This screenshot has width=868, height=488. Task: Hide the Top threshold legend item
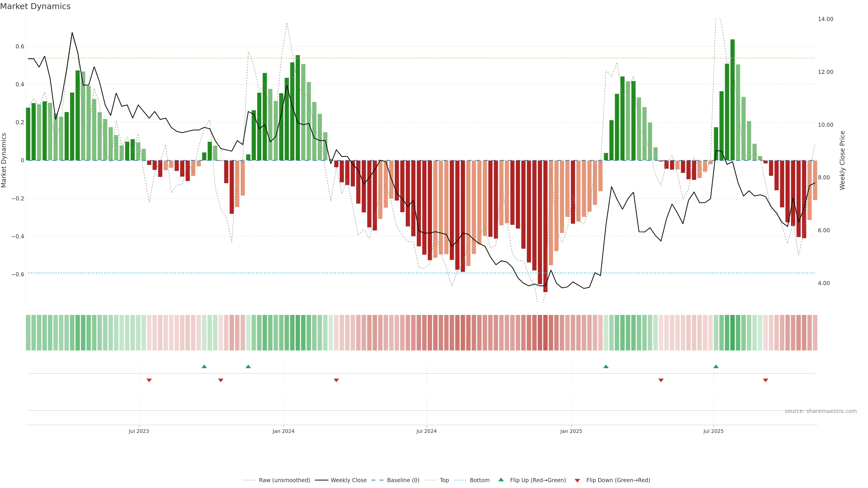[444, 480]
